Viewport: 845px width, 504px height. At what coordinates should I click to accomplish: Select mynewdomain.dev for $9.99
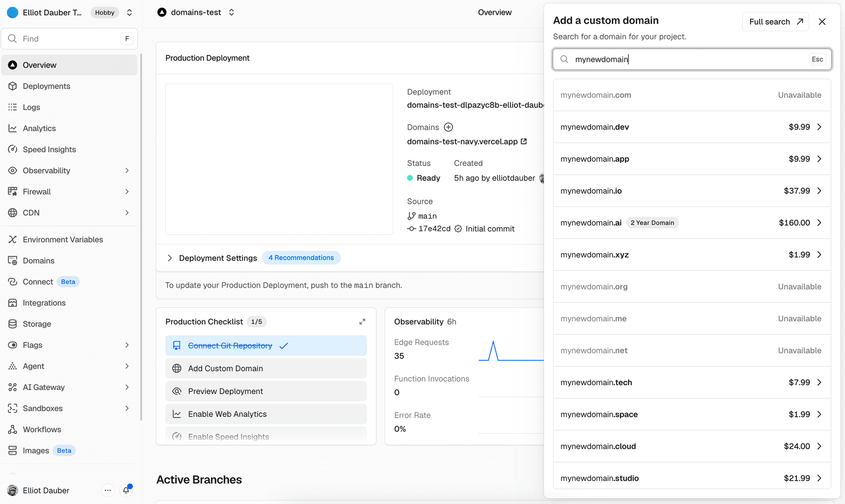tap(692, 127)
